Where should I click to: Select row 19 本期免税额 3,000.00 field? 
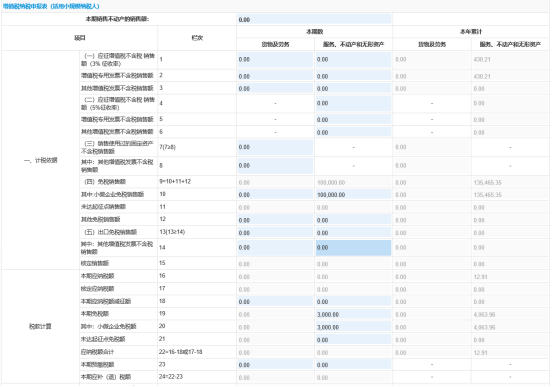(353, 314)
